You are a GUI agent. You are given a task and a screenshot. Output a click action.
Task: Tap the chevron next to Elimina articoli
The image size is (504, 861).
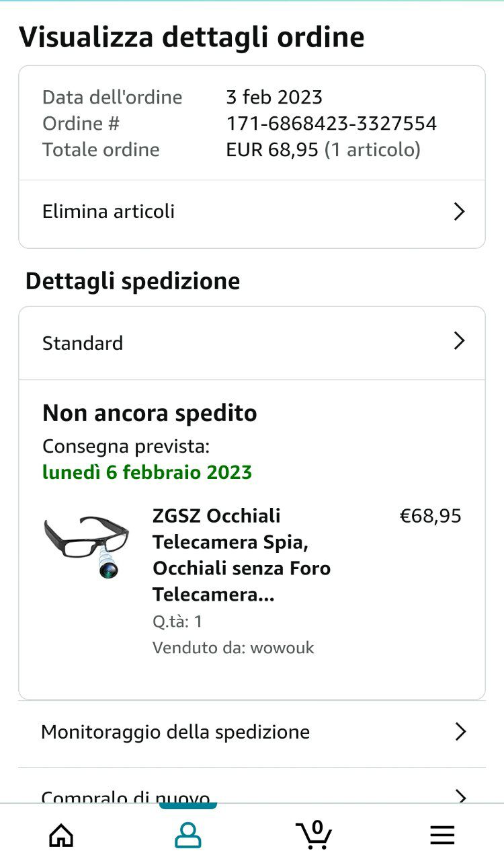point(460,212)
